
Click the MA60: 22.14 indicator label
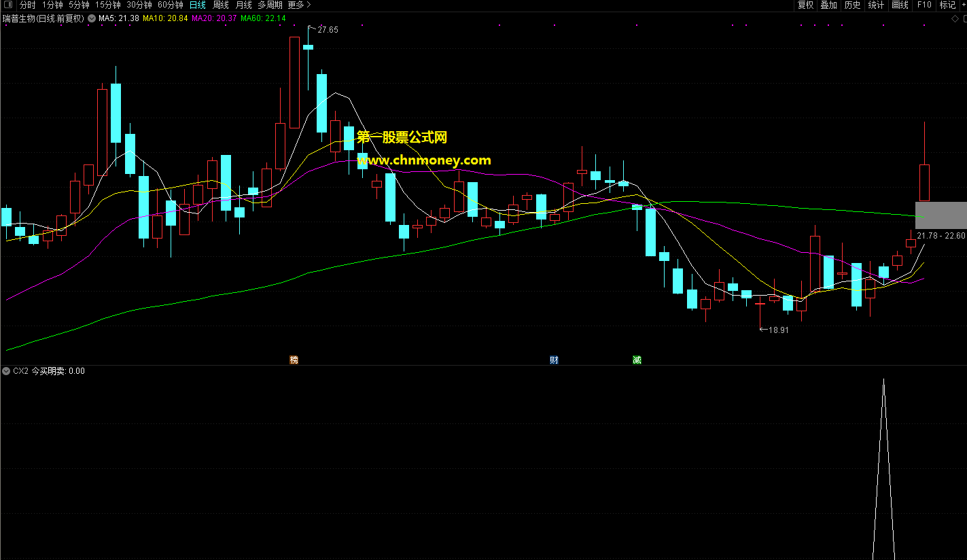[263, 18]
